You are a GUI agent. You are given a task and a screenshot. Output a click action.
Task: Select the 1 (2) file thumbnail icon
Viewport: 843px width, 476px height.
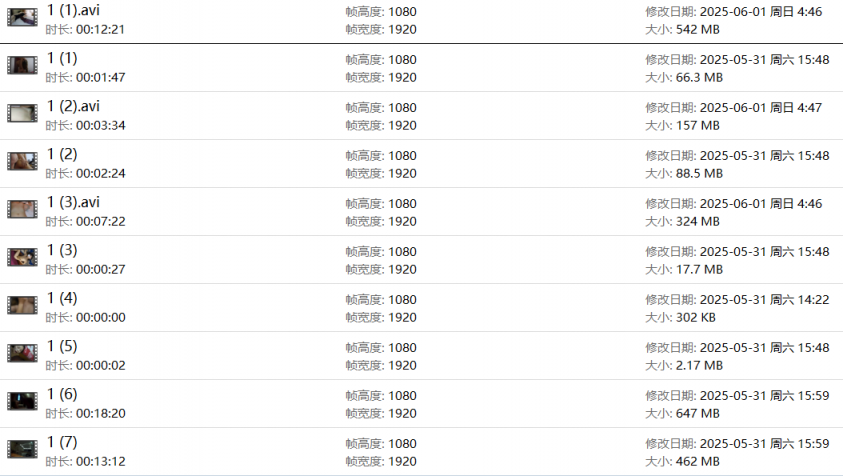22,161
